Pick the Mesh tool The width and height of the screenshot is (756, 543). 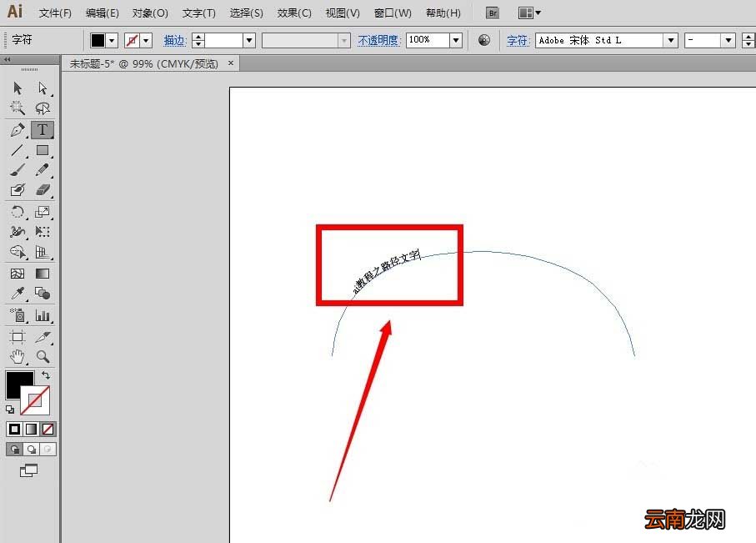tap(18, 274)
